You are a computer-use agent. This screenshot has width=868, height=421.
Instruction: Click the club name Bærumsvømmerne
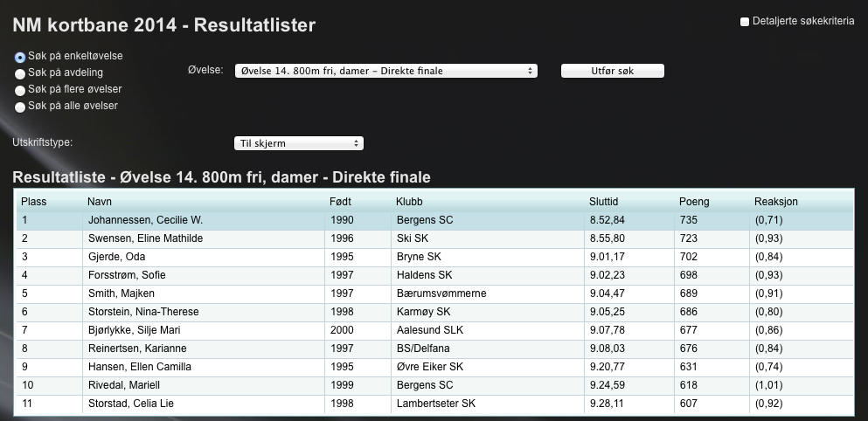[x=441, y=293]
